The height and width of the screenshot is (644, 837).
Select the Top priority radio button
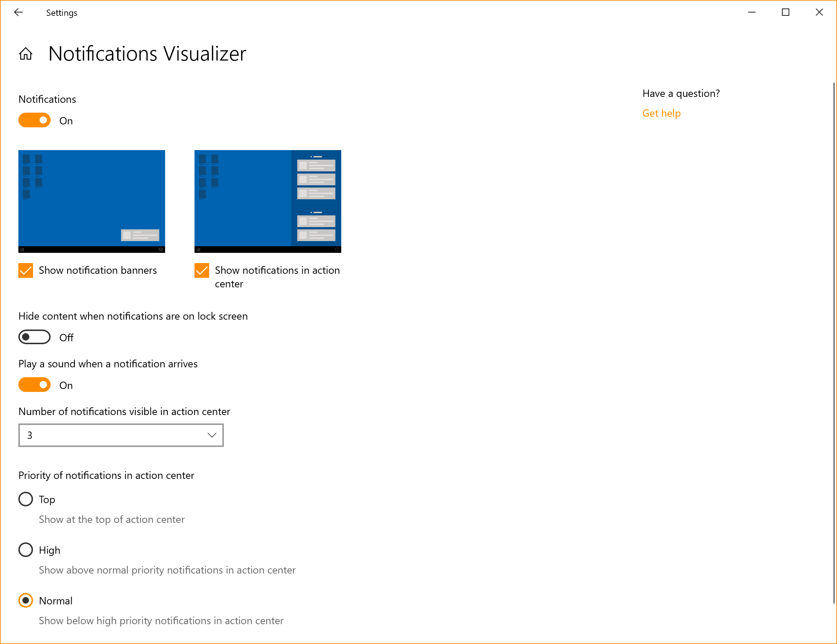pyautogui.click(x=26, y=500)
